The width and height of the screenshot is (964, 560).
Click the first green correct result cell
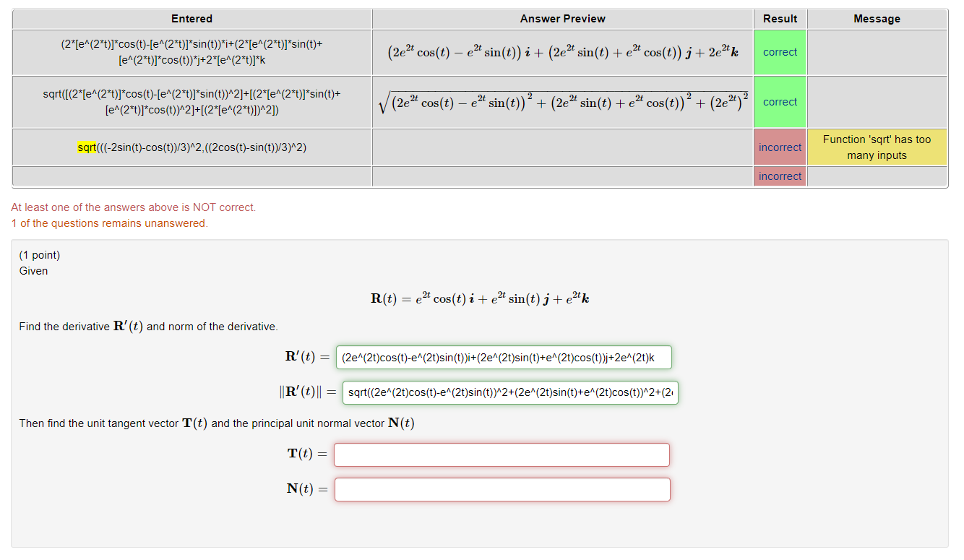pyautogui.click(x=780, y=51)
